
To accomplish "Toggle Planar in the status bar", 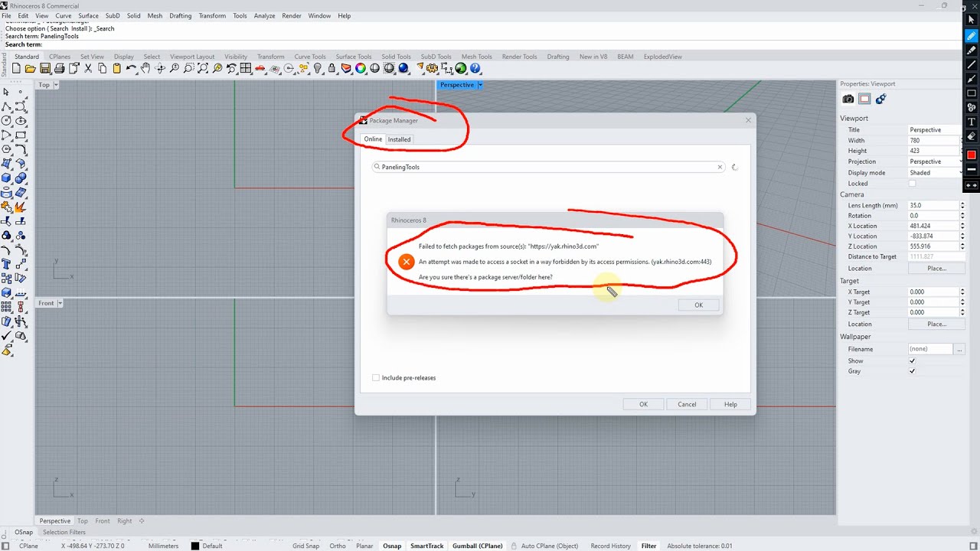I will tap(364, 546).
